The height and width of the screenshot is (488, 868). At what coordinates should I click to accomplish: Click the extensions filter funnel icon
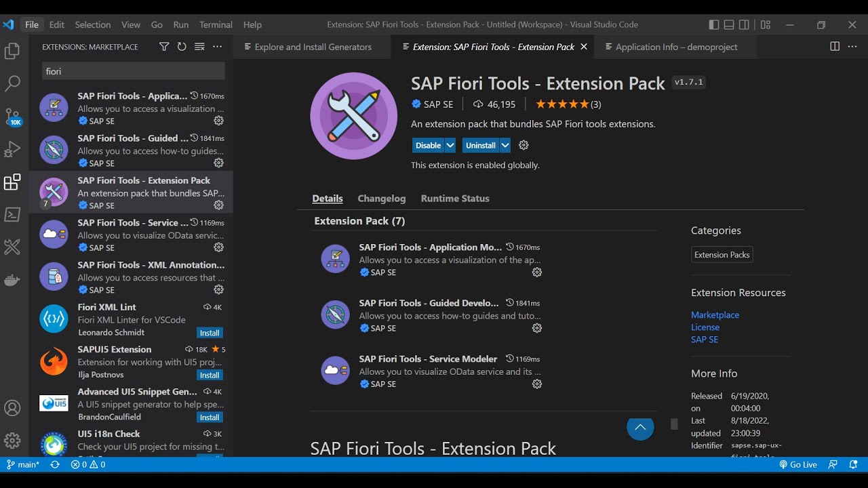[x=164, y=47]
